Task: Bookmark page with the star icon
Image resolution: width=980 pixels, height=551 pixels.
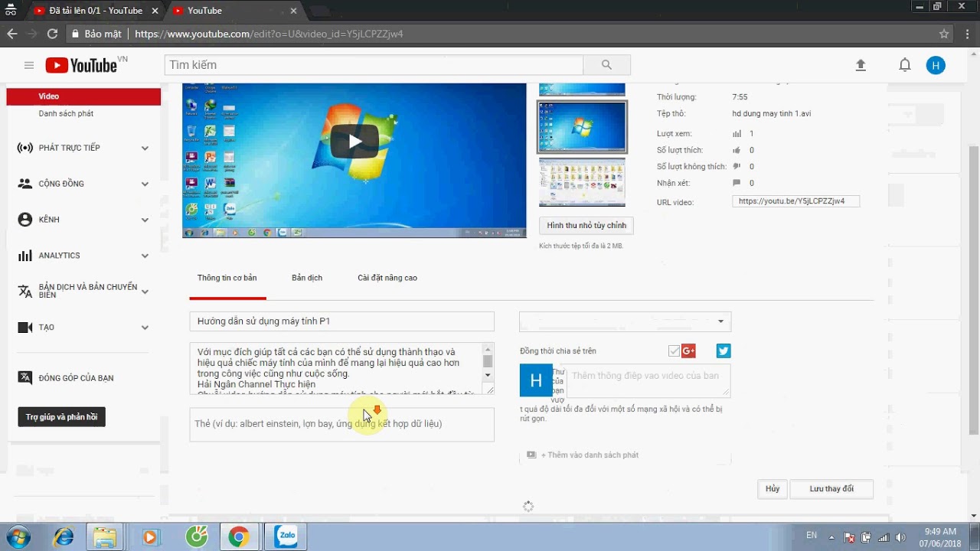Action: point(944,34)
